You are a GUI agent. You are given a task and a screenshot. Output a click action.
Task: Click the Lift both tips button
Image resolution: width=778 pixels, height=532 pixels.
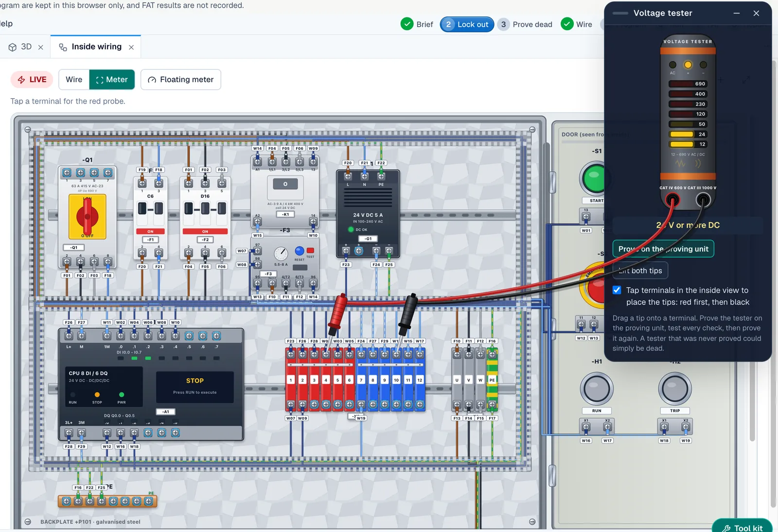click(x=640, y=271)
